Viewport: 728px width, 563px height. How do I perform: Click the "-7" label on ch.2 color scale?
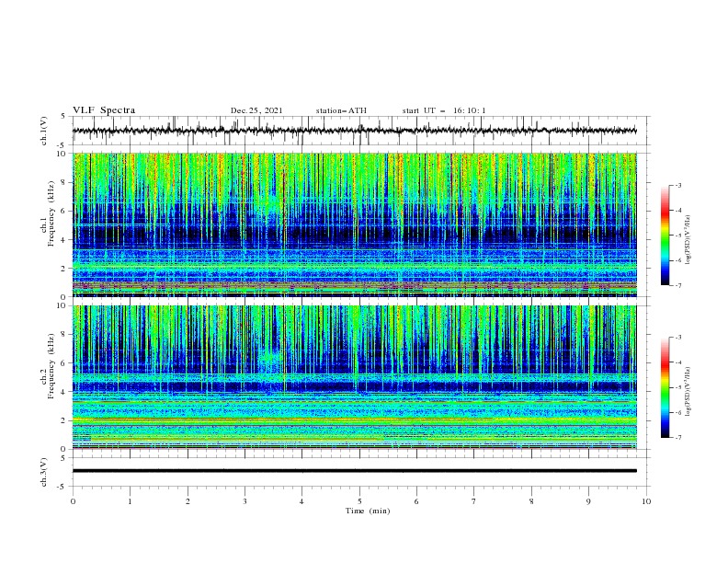point(677,438)
